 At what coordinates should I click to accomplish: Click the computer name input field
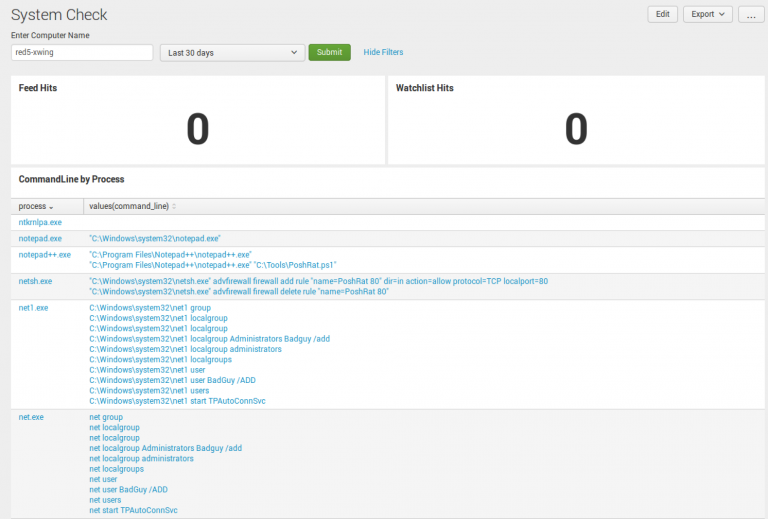pos(82,52)
